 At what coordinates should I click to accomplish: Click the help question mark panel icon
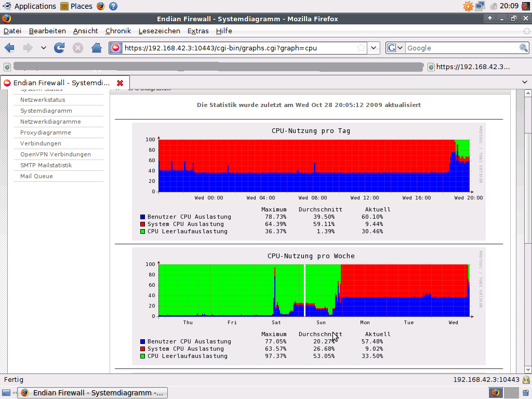pos(113,6)
